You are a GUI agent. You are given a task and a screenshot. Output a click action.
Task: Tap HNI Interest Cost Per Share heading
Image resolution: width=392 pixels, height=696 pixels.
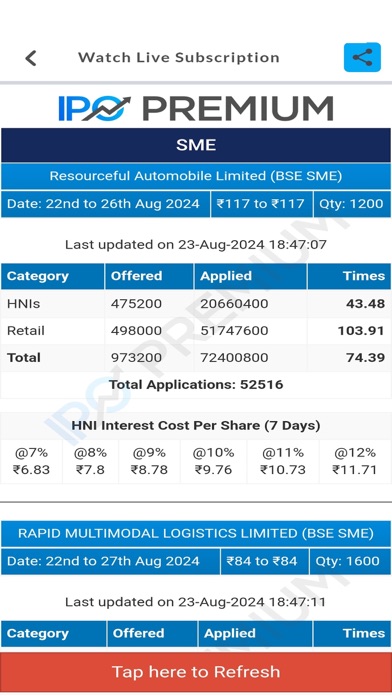pyautogui.click(x=196, y=426)
